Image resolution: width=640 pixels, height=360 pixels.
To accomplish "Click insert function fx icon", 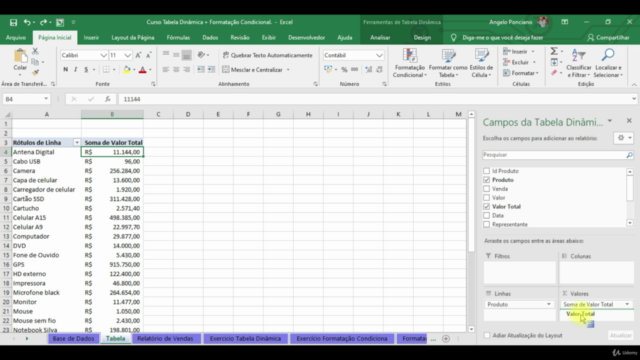I will pos(107,99).
